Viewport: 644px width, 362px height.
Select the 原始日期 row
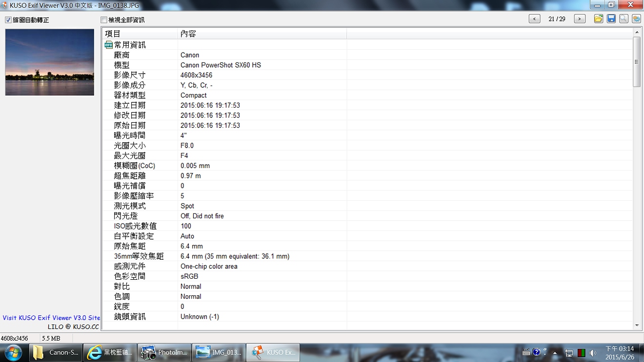[x=367, y=125]
